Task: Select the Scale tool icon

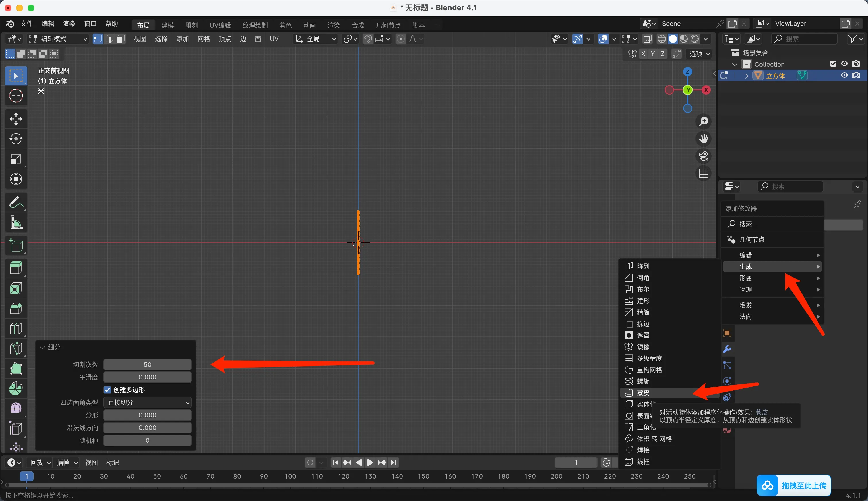Action: point(16,159)
